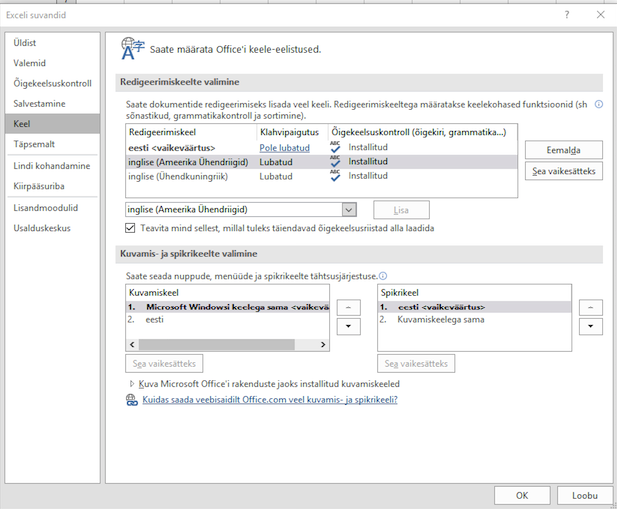Open the Üldist options category

click(x=52, y=42)
